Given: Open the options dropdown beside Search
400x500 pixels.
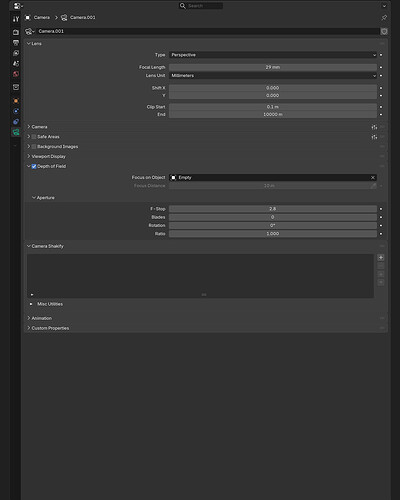Looking at the screenshot, I should point(384,6).
